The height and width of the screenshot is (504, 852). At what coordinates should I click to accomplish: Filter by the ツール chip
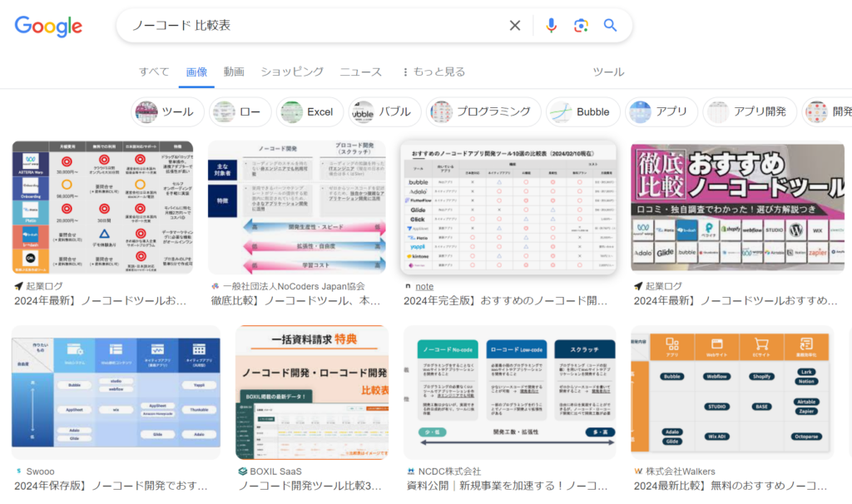[x=167, y=112]
